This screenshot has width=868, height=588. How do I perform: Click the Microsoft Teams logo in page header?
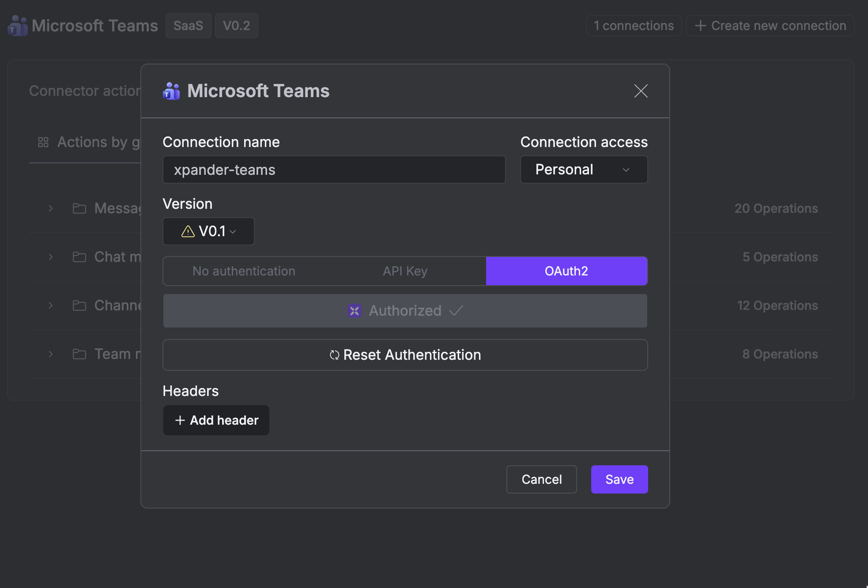[18, 26]
